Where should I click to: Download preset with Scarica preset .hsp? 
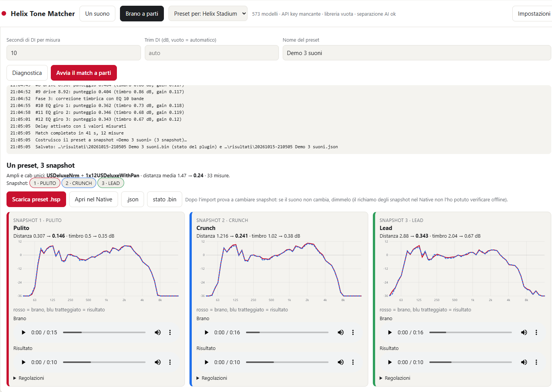click(36, 199)
